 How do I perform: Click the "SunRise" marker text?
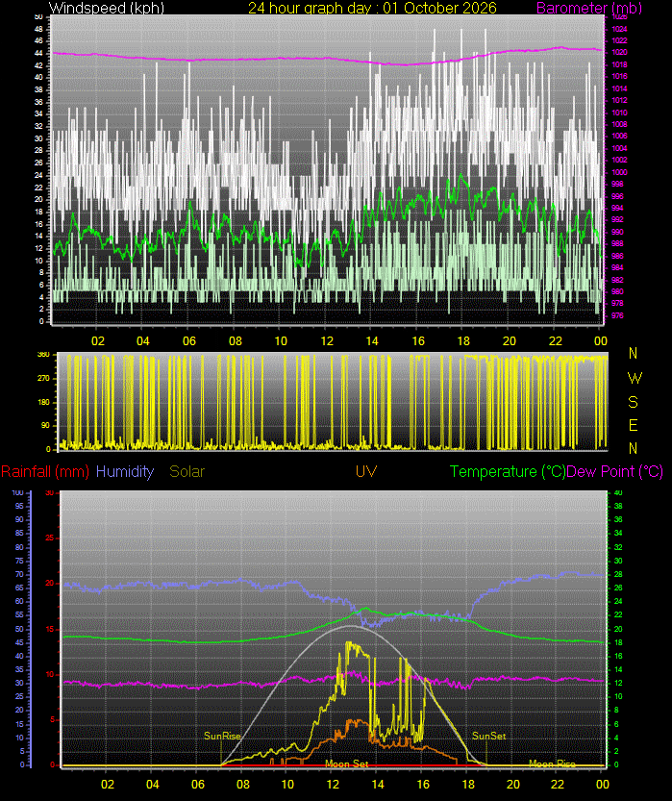click(x=222, y=736)
